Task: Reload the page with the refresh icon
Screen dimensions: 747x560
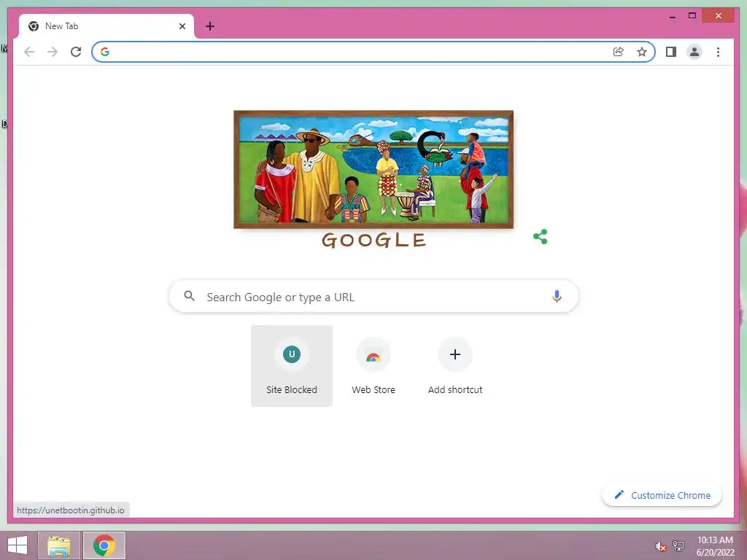Action: pyautogui.click(x=76, y=52)
